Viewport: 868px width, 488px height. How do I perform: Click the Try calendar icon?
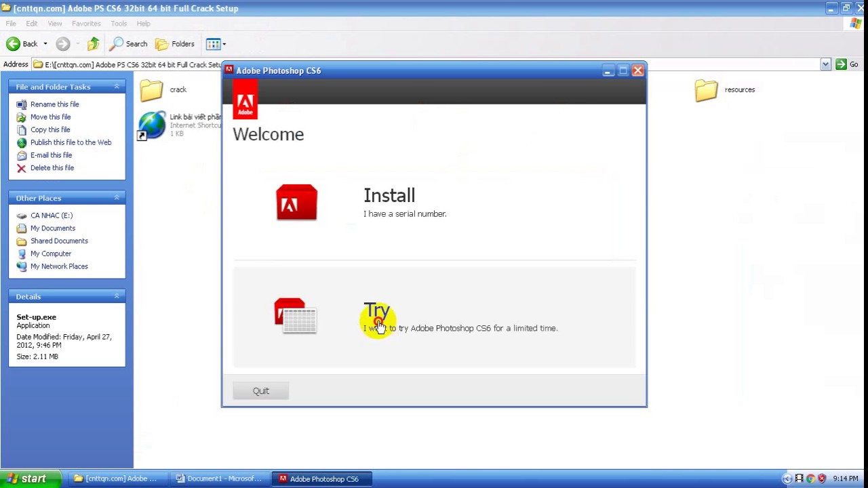pyautogui.click(x=295, y=316)
